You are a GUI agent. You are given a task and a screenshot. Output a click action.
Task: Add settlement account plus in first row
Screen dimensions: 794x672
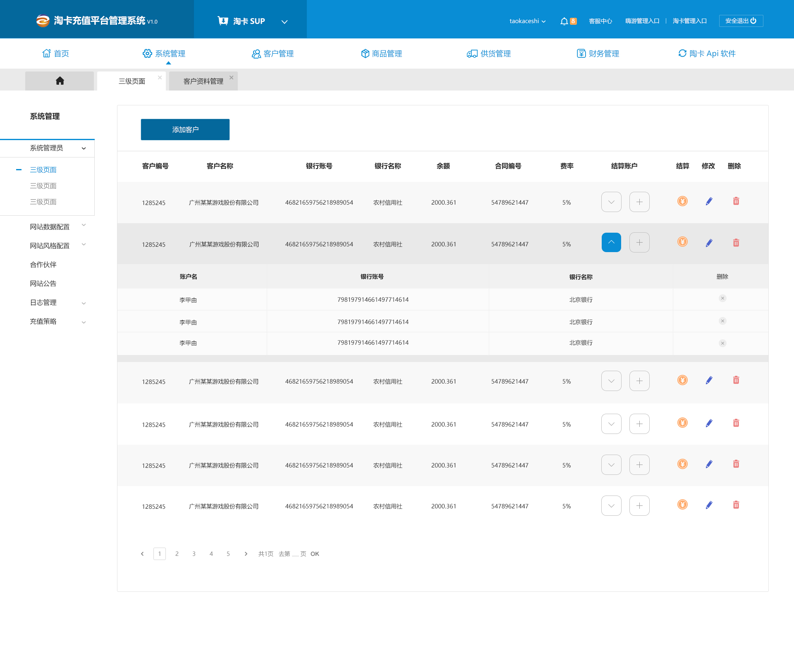point(639,202)
